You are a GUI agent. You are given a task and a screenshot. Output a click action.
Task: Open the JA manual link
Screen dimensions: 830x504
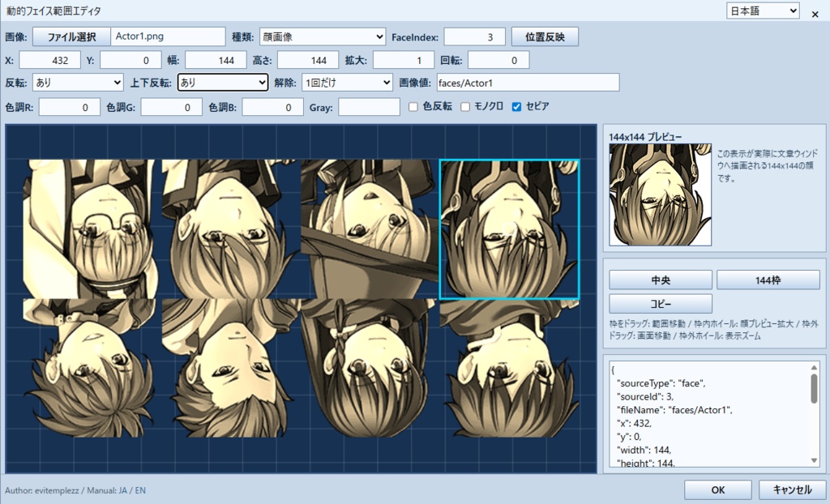123,490
